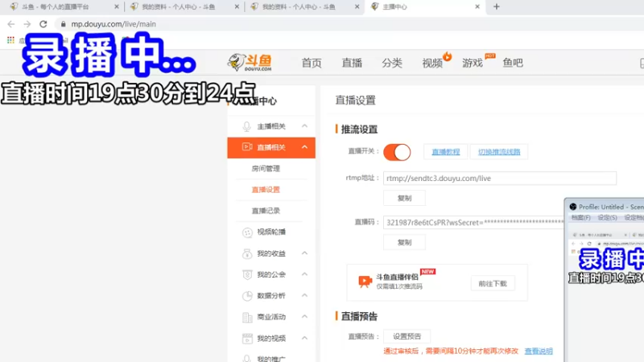Expand the 商业活动 chevron
The height and width of the screenshot is (362, 644).
304,316
